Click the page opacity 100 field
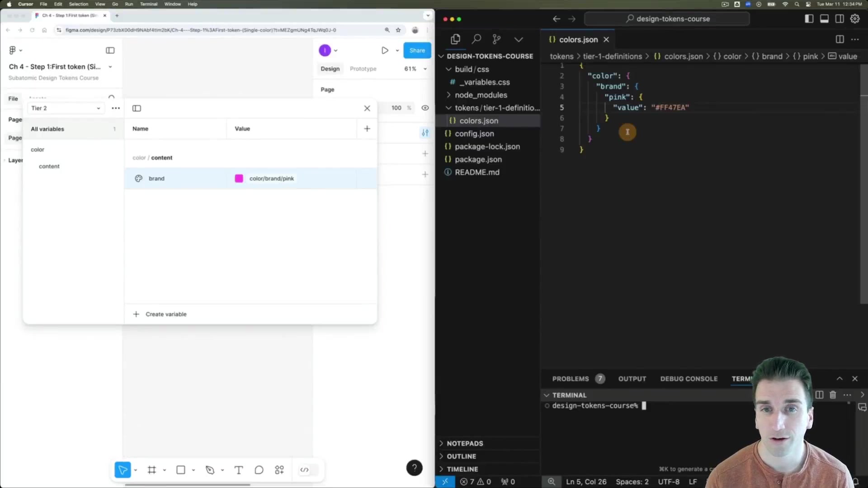The width and height of the screenshot is (868, 488). (x=396, y=108)
